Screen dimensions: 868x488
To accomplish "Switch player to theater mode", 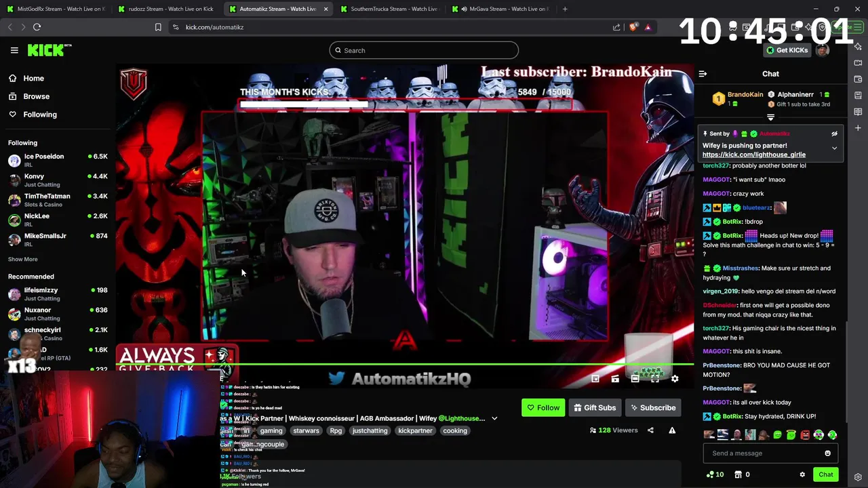I will (x=635, y=379).
